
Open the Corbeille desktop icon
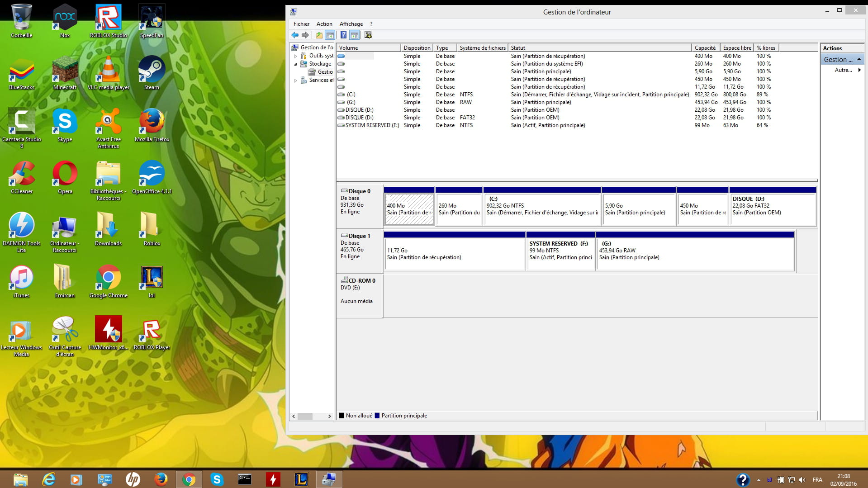(21, 21)
